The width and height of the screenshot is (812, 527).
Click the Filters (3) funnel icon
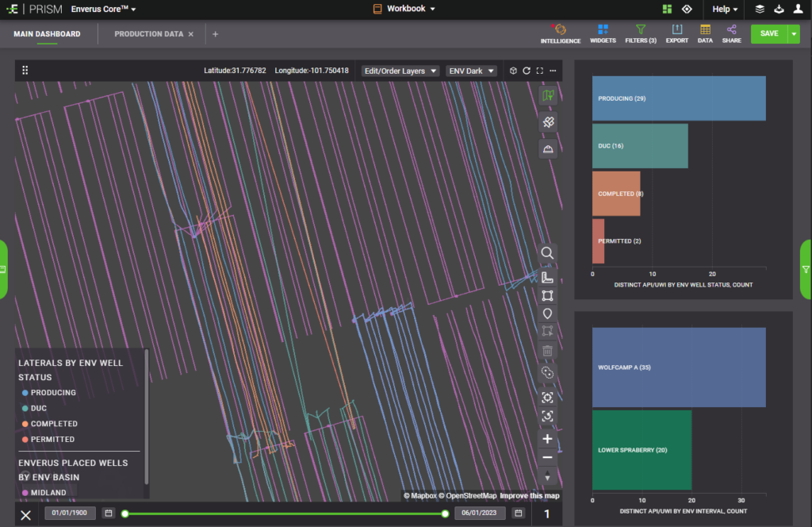tap(640, 30)
